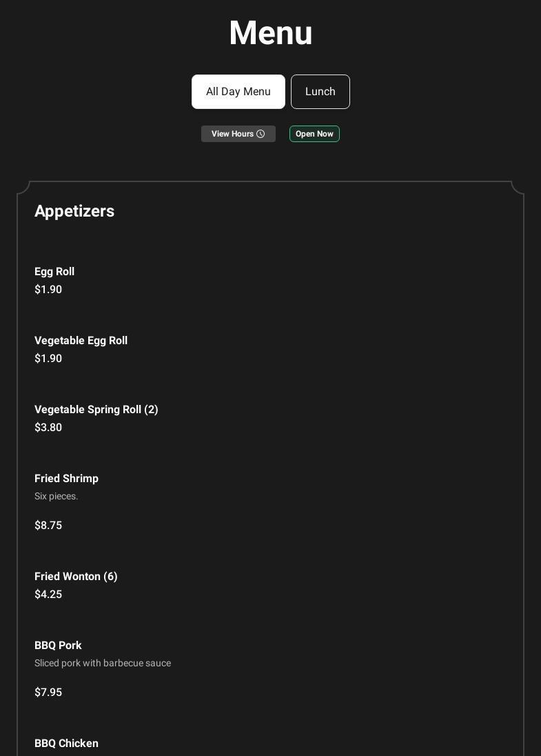Image resolution: width=541 pixels, height=756 pixels.
Task: Select the Appetizers section heading
Action: point(74,211)
